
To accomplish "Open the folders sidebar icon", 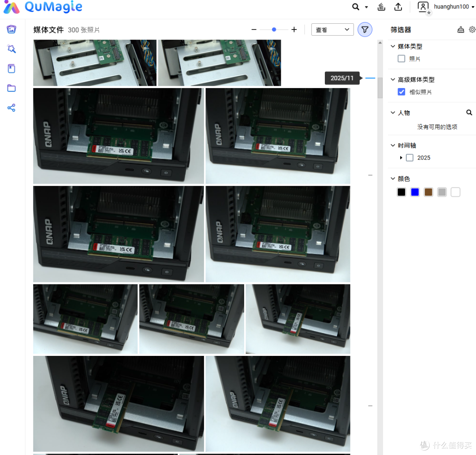I will [x=11, y=88].
